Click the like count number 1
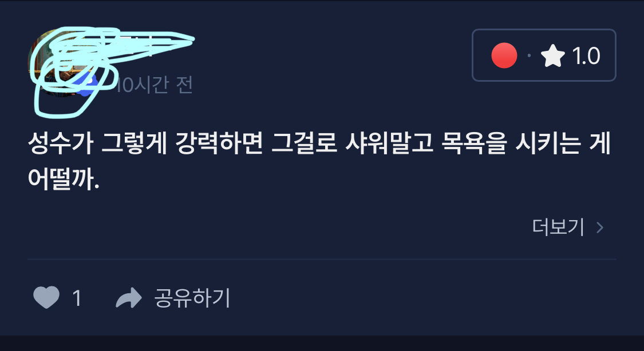This screenshot has height=351, width=644. [x=77, y=298]
